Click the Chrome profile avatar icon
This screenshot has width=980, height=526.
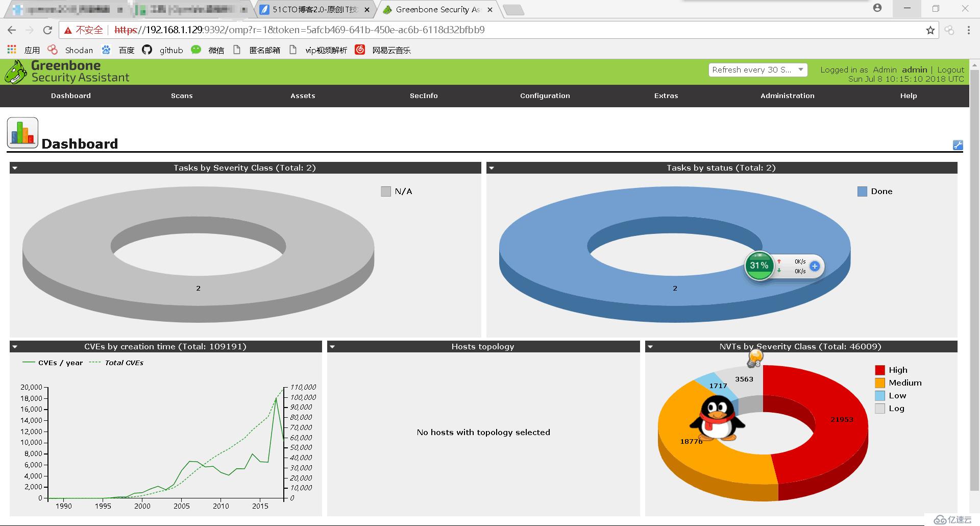877,8
